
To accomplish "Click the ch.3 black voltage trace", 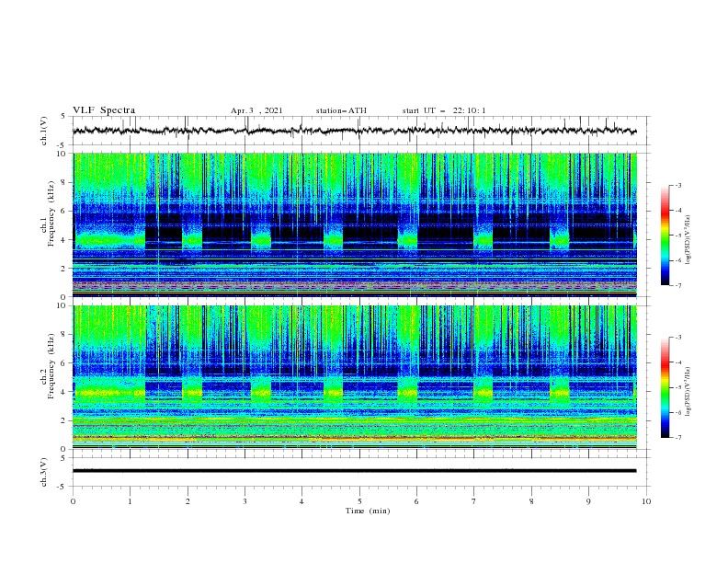I will [354, 471].
